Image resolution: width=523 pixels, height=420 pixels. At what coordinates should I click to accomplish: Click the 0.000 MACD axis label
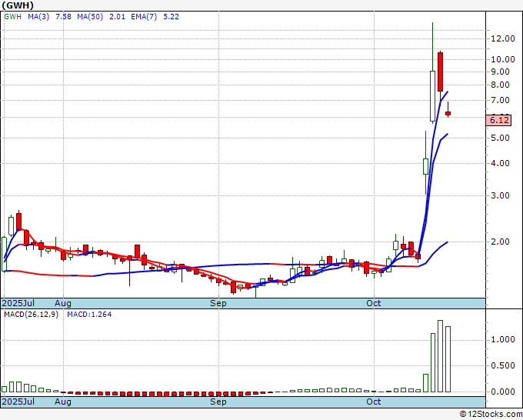pos(503,392)
